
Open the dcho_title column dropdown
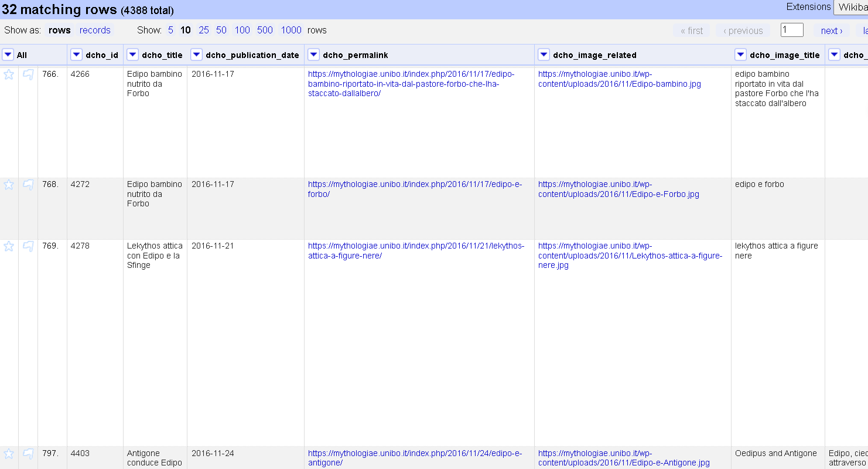pos(133,54)
